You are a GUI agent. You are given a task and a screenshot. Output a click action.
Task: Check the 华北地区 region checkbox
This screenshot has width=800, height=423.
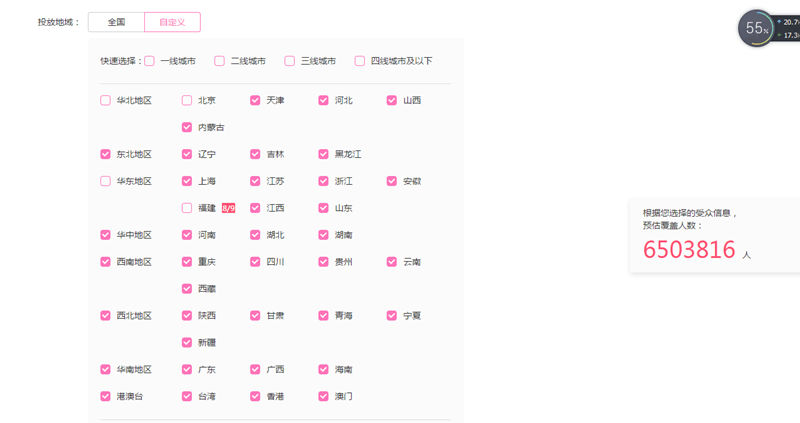106,101
